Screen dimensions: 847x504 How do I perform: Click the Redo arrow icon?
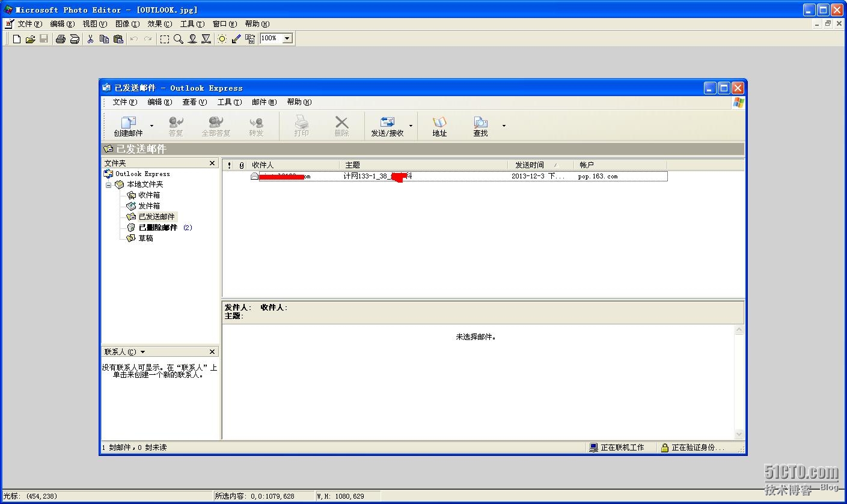coord(148,38)
